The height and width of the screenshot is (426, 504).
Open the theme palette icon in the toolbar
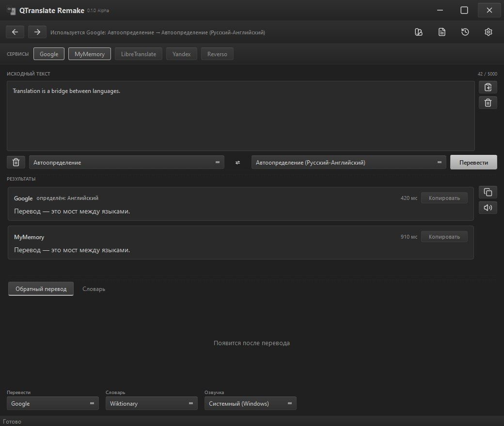[419, 32]
